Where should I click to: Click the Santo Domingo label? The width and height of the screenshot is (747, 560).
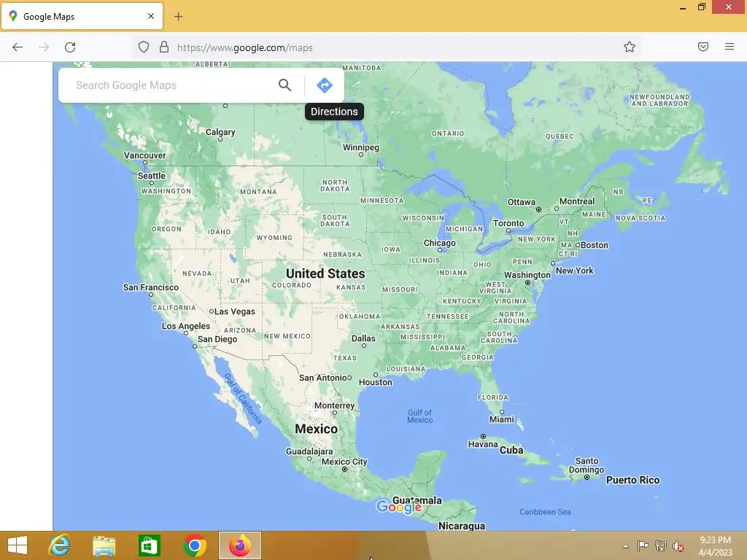point(587,465)
